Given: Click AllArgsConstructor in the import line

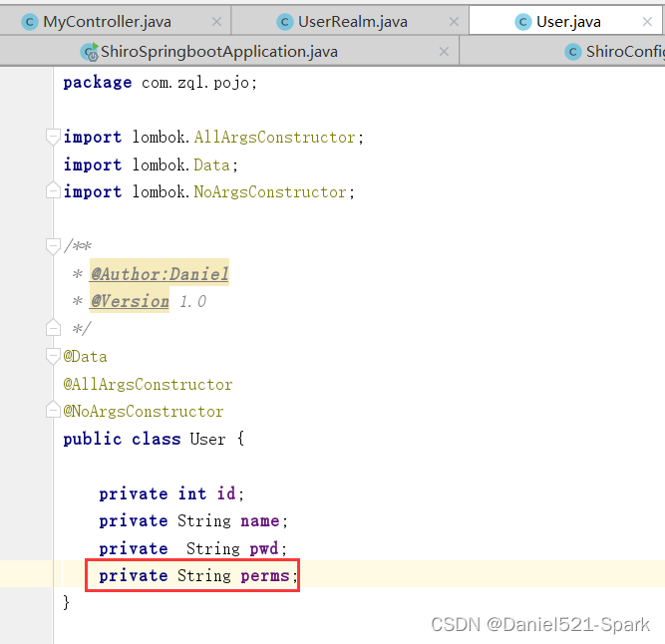Looking at the screenshot, I should (x=274, y=138).
